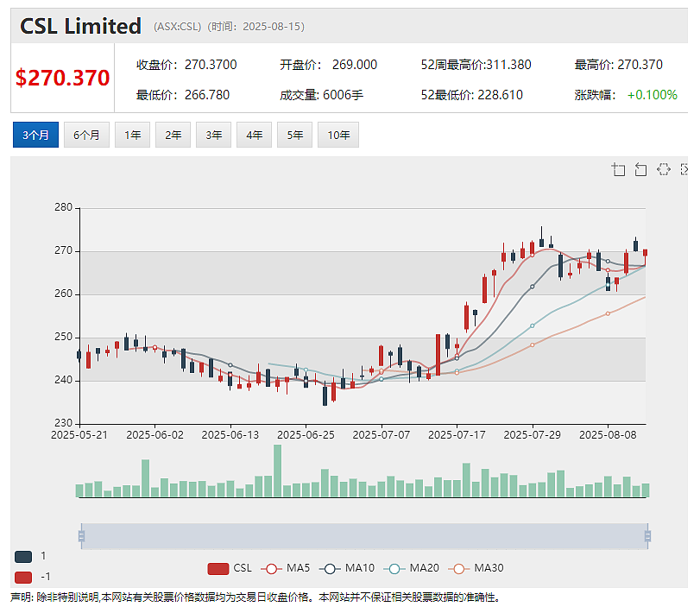The height and width of the screenshot is (613, 700).
Task: View the 10年 range tab
Action: click(x=338, y=135)
